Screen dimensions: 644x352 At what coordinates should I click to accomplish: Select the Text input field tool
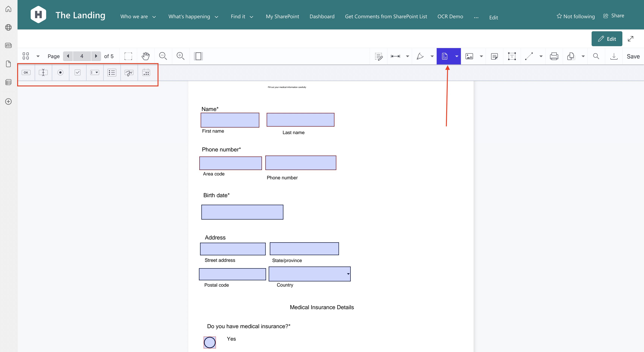click(43, 73)
